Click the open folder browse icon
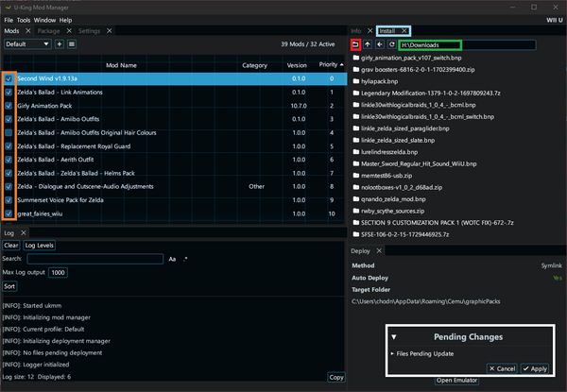The image size is (567, 392). (x=355, y=44)
